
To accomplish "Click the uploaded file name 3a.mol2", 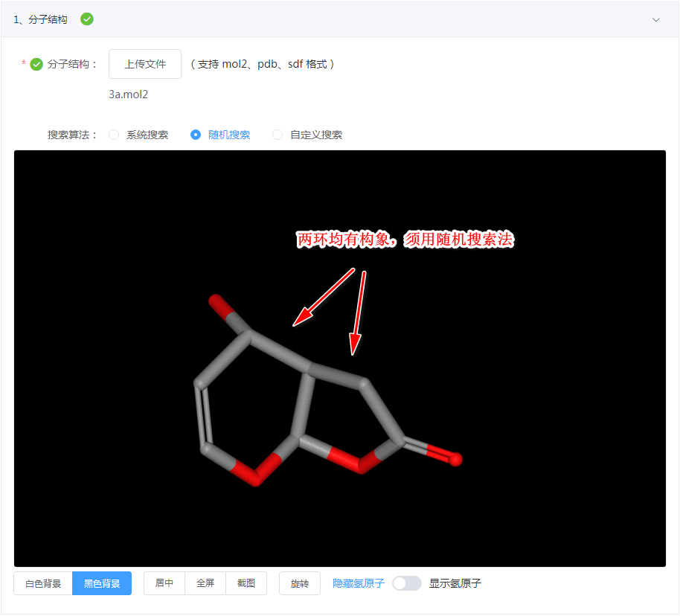I will [128, 94].
